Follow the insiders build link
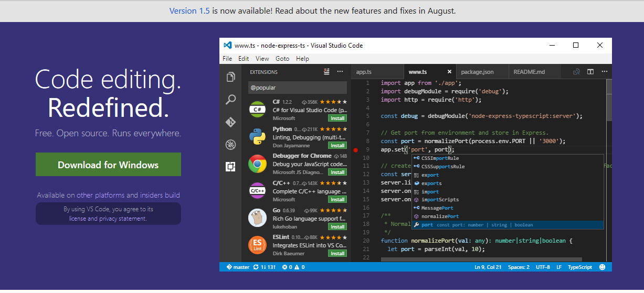The image size is (644, 293). 160,195
